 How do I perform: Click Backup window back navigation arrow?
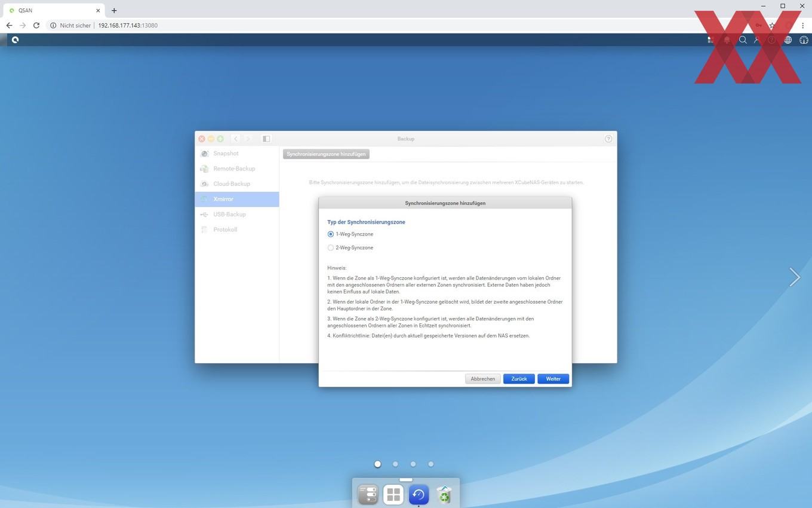coord(236,139)
